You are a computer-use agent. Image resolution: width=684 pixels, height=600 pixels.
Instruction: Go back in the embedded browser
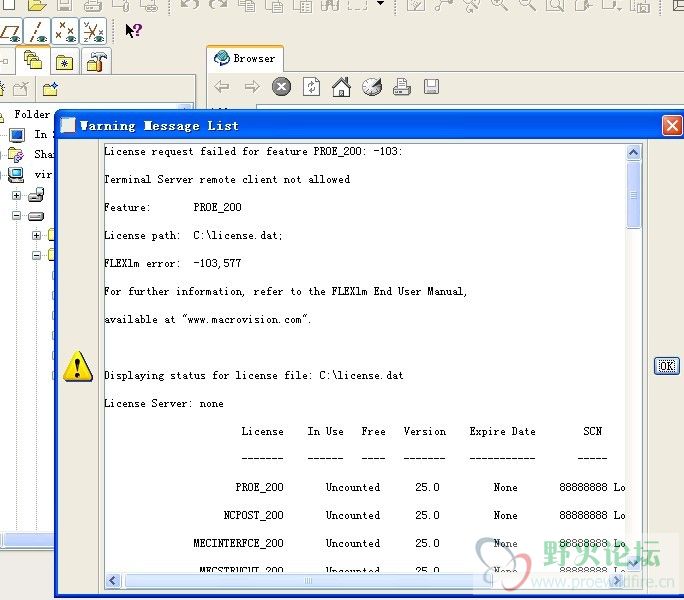point(222,86)
